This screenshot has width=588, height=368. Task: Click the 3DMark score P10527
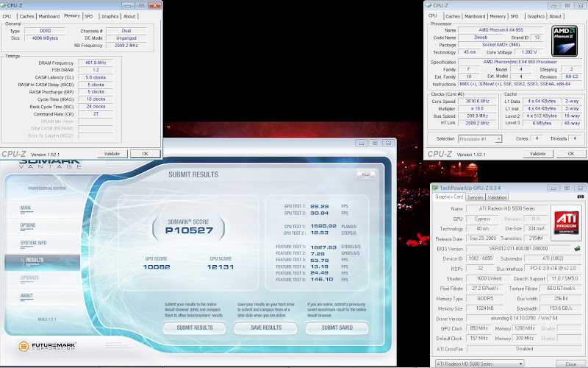tap(189, 230)
